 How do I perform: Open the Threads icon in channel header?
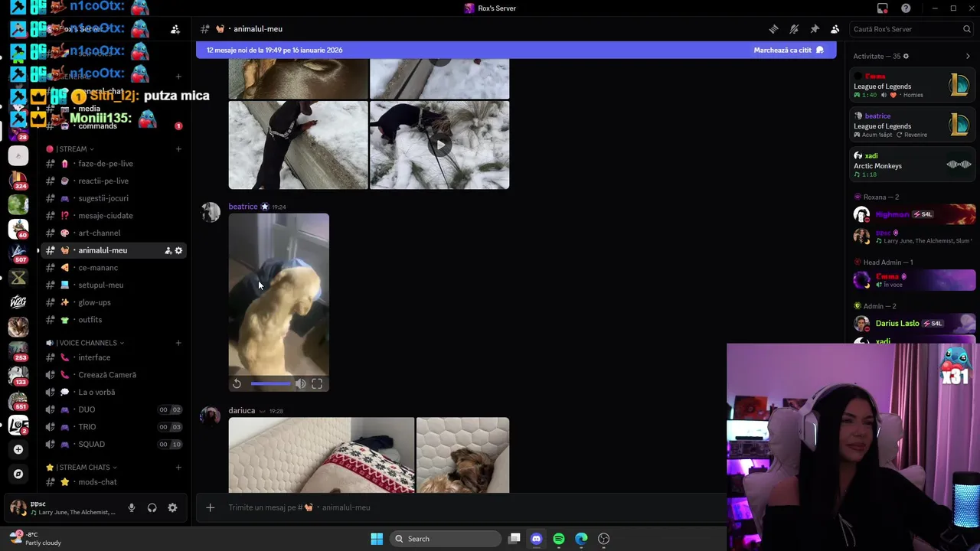tap(774, 29)
